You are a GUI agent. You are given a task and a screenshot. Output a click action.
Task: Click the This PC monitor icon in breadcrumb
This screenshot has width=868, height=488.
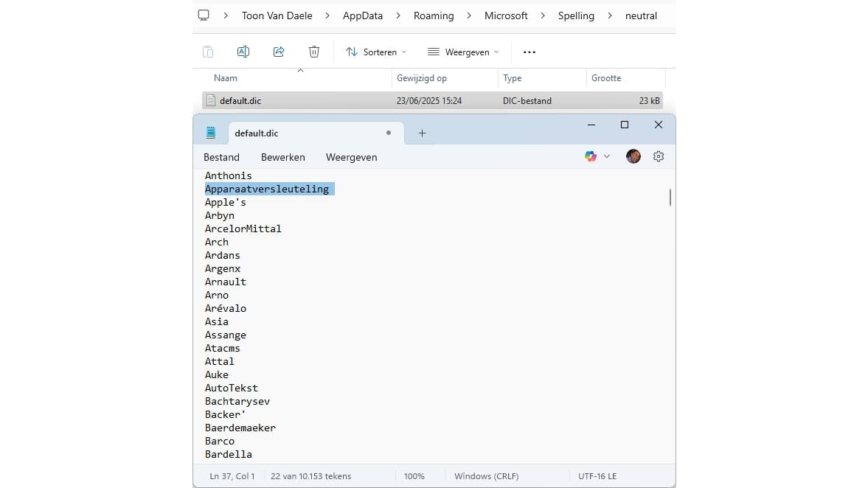(204, 15)
